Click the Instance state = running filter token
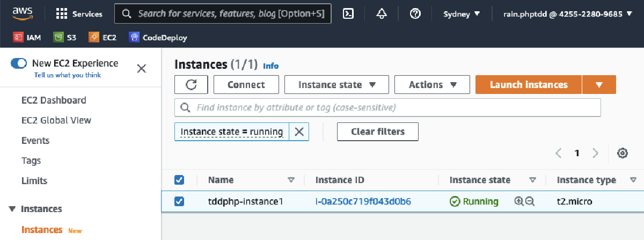Viewport: 644px width, 240px height. [x=232, y=132]
